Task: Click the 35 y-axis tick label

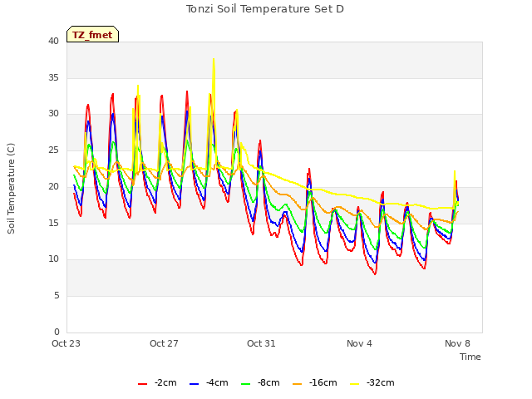Action: (53, 77)
